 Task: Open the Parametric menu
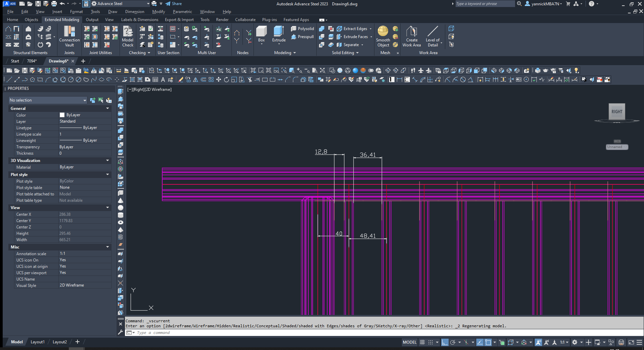coord(182,11)
